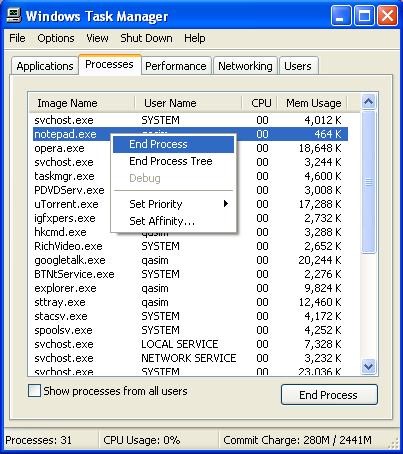
Task: Select the Processes tab
Action: pos(109,64)
